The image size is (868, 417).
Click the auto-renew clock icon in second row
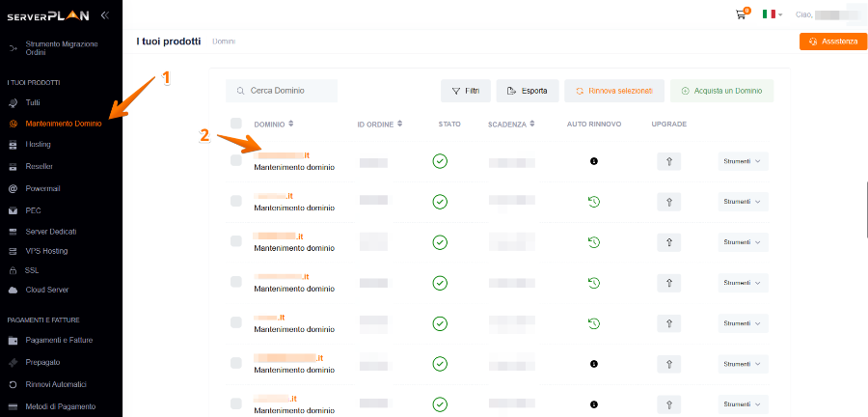593,202
